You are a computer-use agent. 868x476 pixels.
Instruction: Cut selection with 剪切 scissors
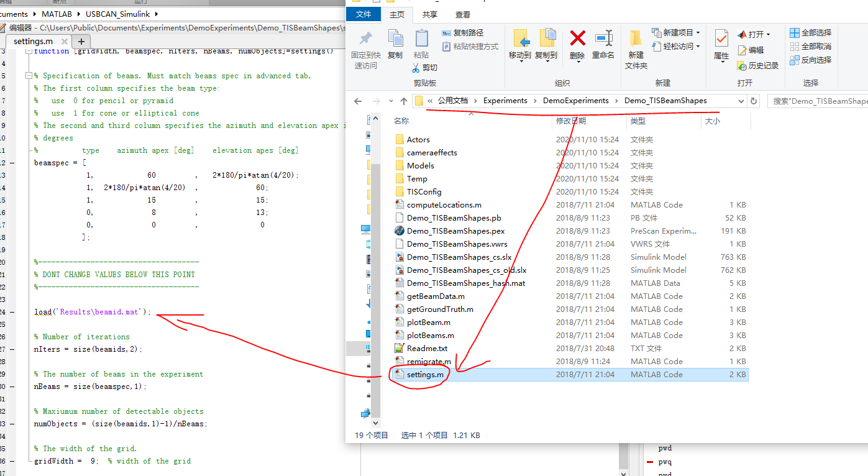425,67
